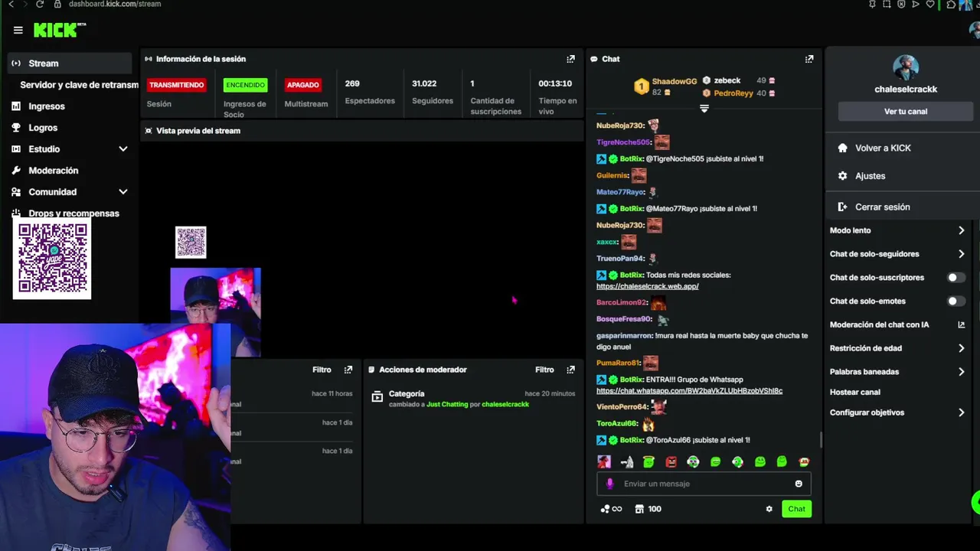980x551 pixels.
Task: Reload the page with browser refresh button
Action: coord(40,4)
